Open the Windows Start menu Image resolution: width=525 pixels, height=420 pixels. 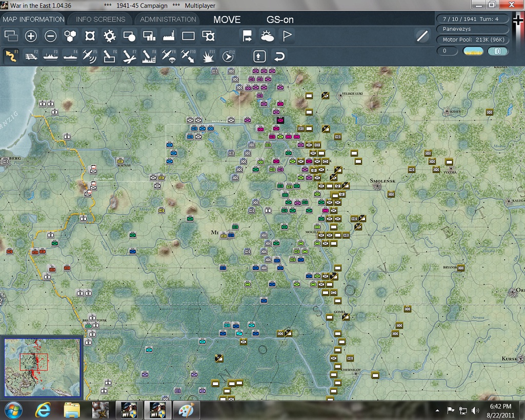(13, 410)
